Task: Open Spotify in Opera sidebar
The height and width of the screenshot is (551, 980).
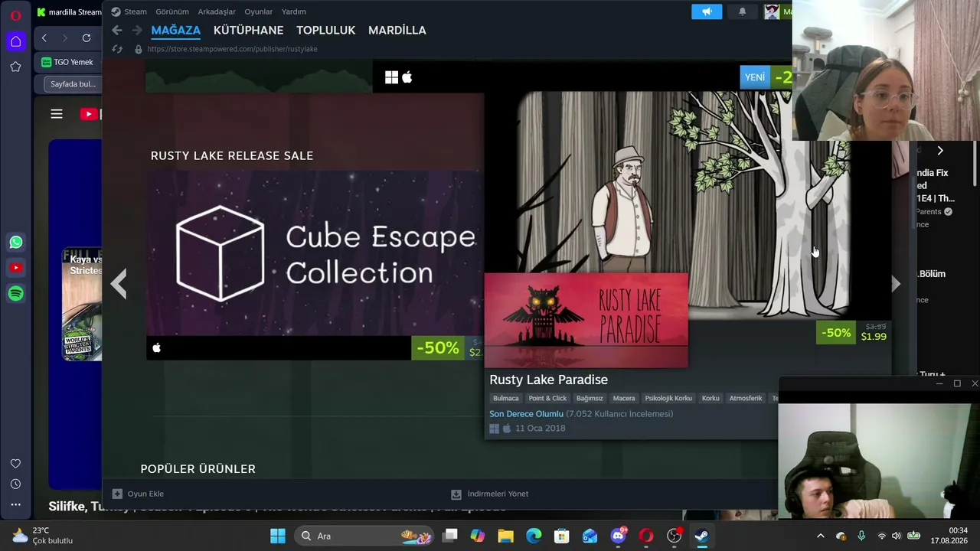Action: 16,293
